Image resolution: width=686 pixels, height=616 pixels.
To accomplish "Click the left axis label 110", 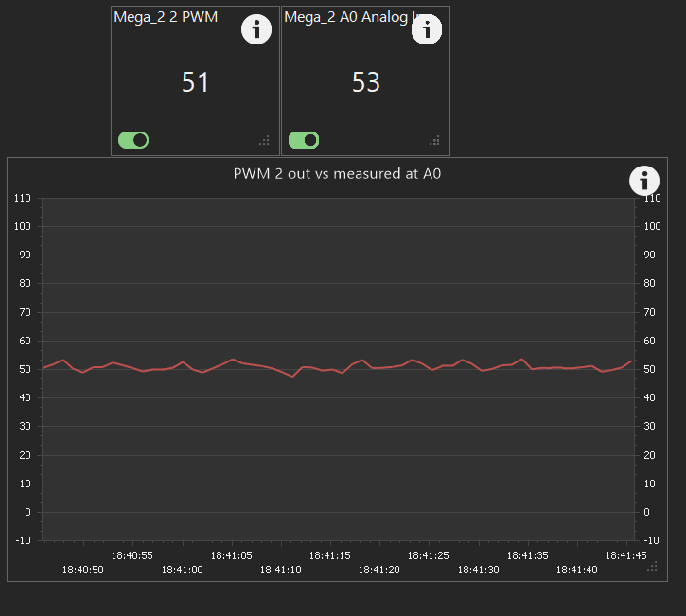I will click(x=23, y=198).
